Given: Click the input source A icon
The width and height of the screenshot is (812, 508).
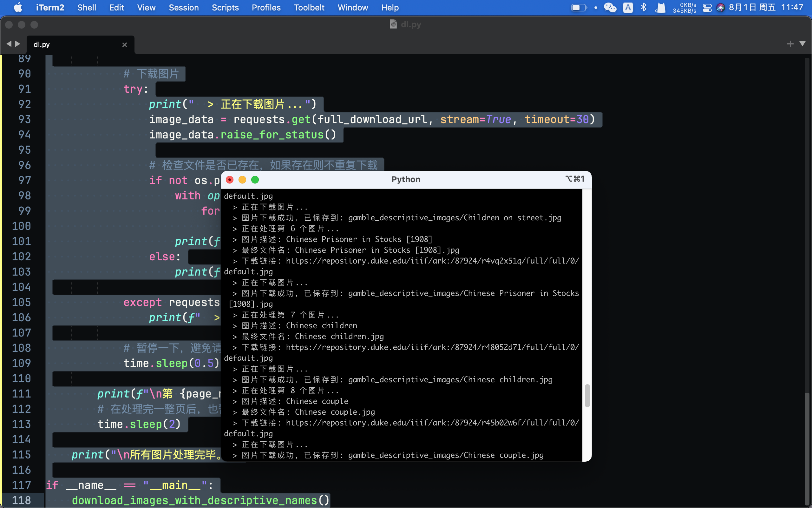Looking at the screenshot, I should coord(628,7).
